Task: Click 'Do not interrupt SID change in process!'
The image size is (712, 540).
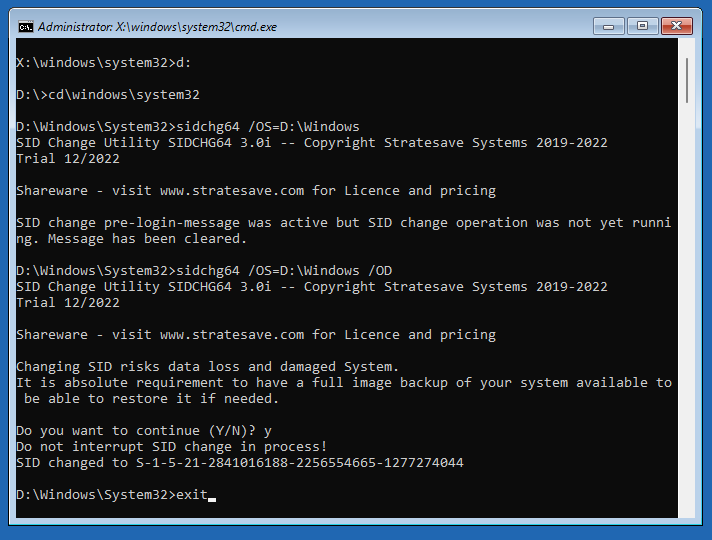Action: [x=172, y=446]
